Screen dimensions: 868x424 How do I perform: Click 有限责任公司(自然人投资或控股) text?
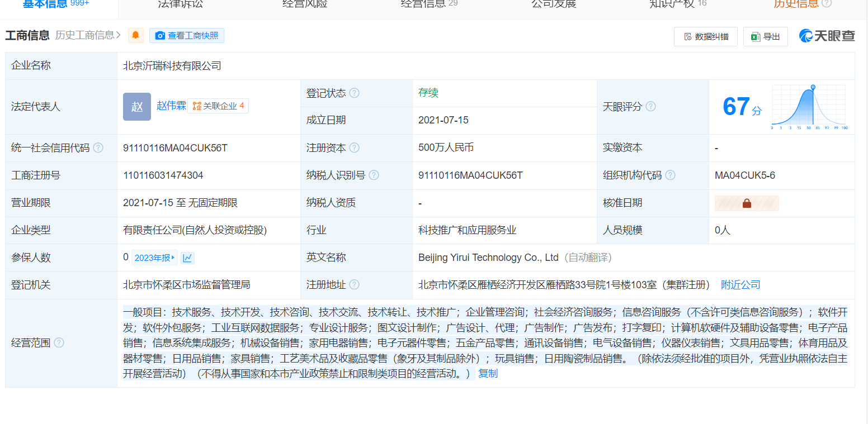coord(195,230)
